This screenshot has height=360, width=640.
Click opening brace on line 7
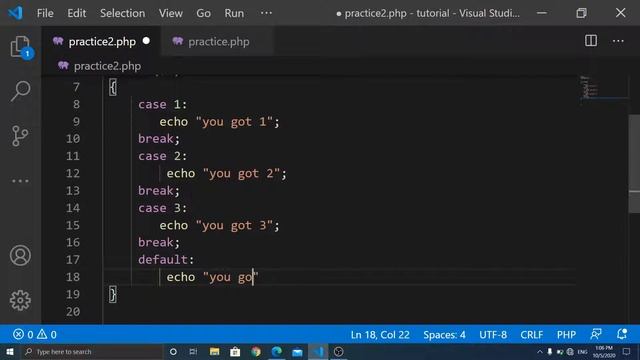113,87
